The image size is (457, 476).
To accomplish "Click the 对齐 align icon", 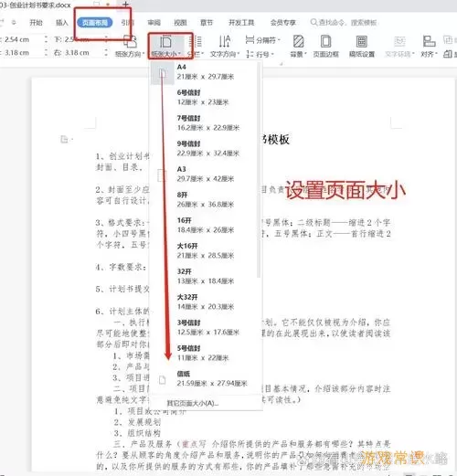I will [429, 46].
